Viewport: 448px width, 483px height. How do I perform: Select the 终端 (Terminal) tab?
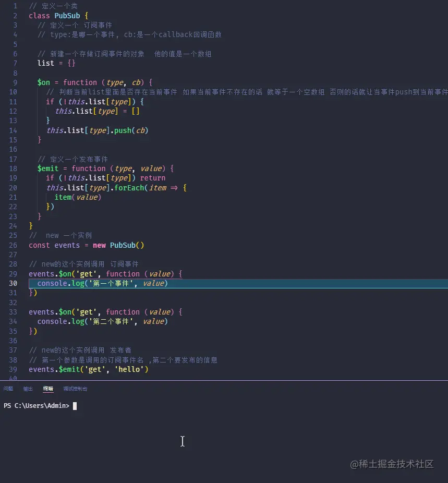[48, 388]
